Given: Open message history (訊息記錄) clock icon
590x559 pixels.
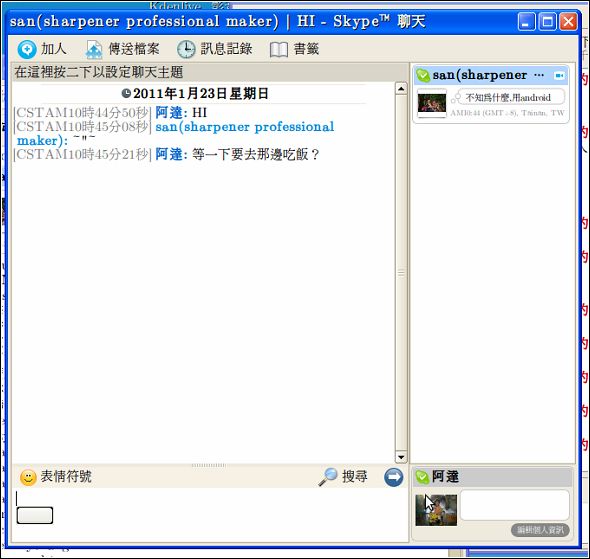Looking at the screenshot, I should coord(186,49).
